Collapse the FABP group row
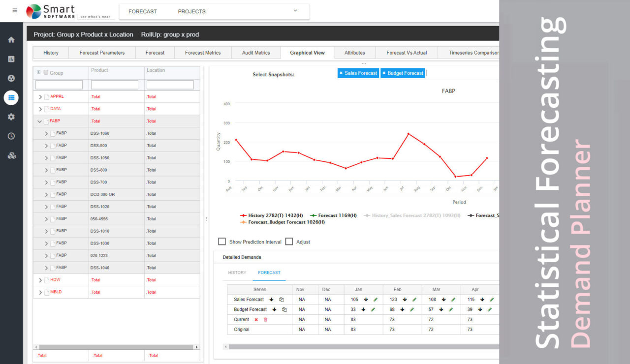630x364 pixels. pos(40,121)
